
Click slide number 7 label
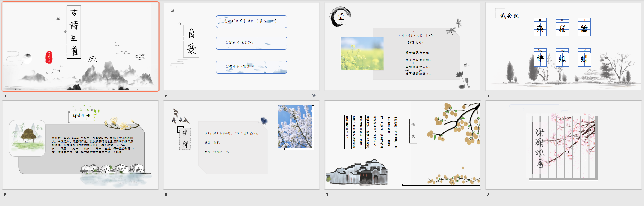pos(327,195)
